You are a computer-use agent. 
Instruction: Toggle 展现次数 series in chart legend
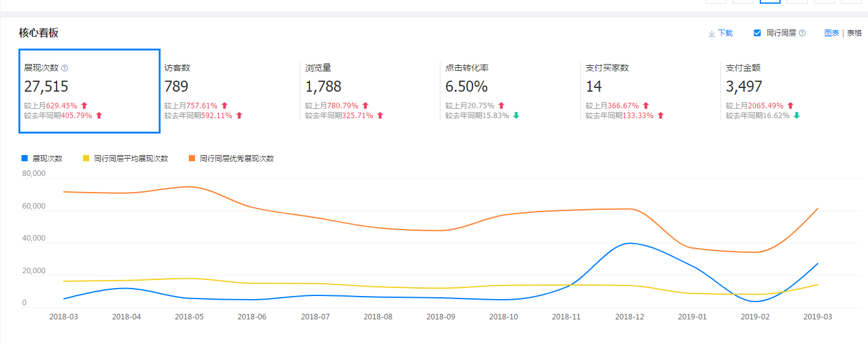click(42, 158)
